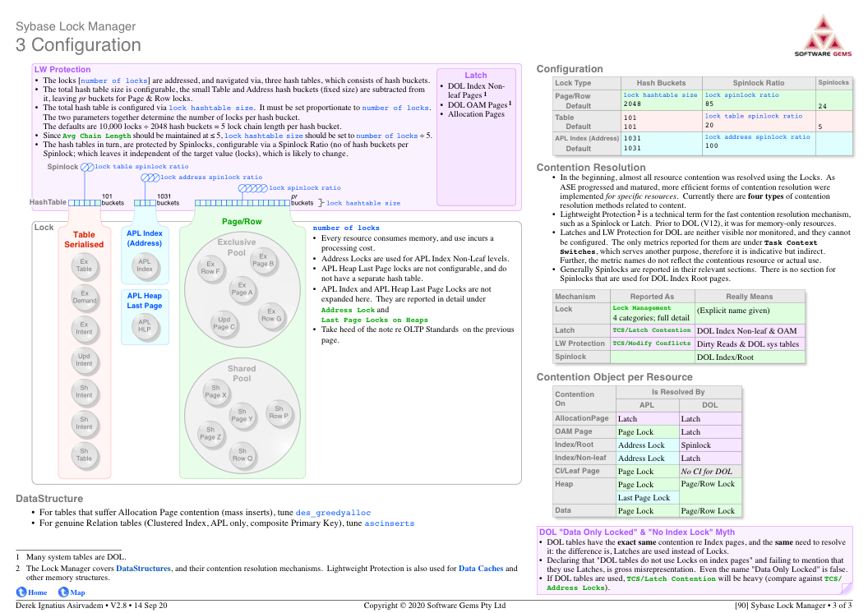The width and height of the screenshot is (868, 613).
Task: Select the APL Index lock bubble
Action: (x=145, y=265)
